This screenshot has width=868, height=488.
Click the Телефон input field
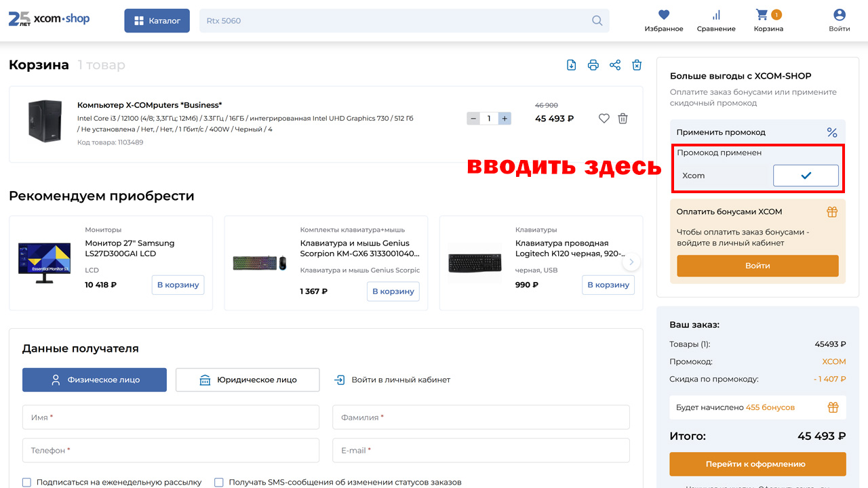click(171, 450)
